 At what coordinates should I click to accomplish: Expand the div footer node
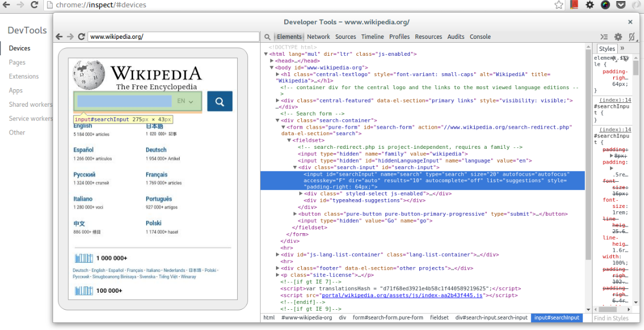tap(277, 268)
